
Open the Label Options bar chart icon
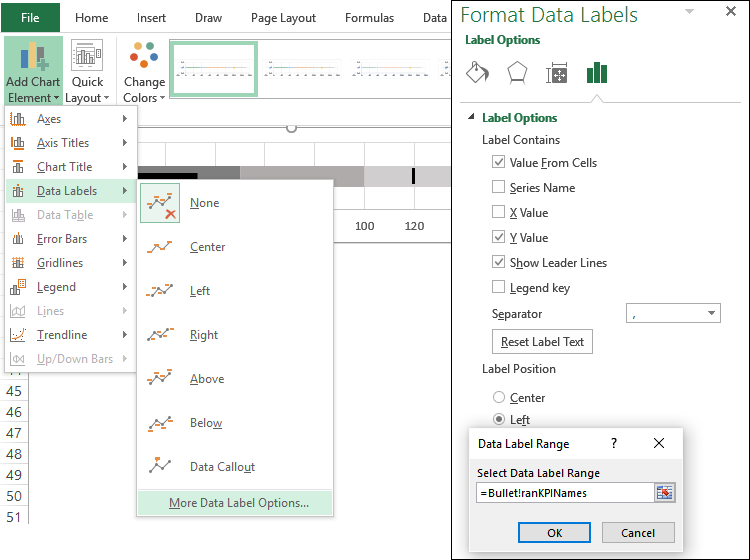click(x=597, y=73)
